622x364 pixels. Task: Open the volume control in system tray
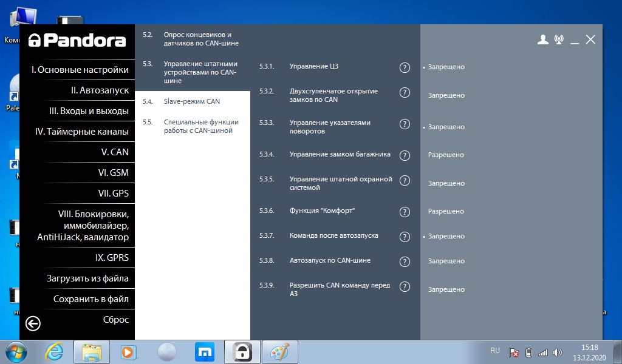[558, 352]
